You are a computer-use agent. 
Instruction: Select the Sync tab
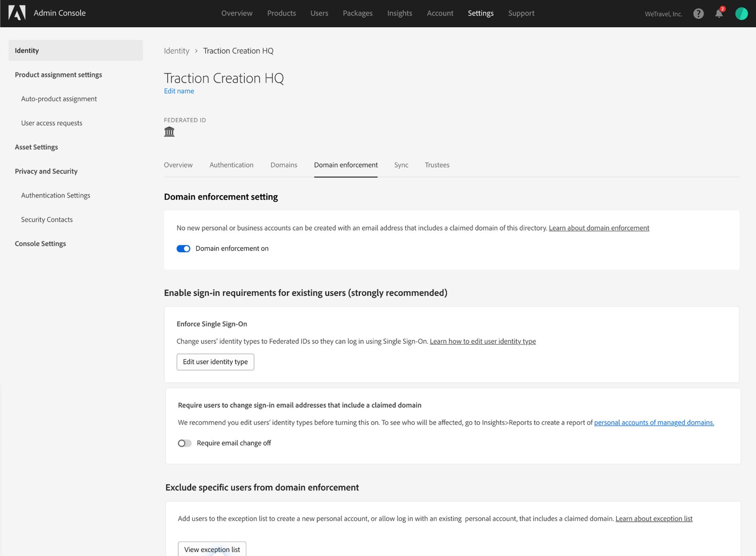pyautogui.click(x=401, y=165)
